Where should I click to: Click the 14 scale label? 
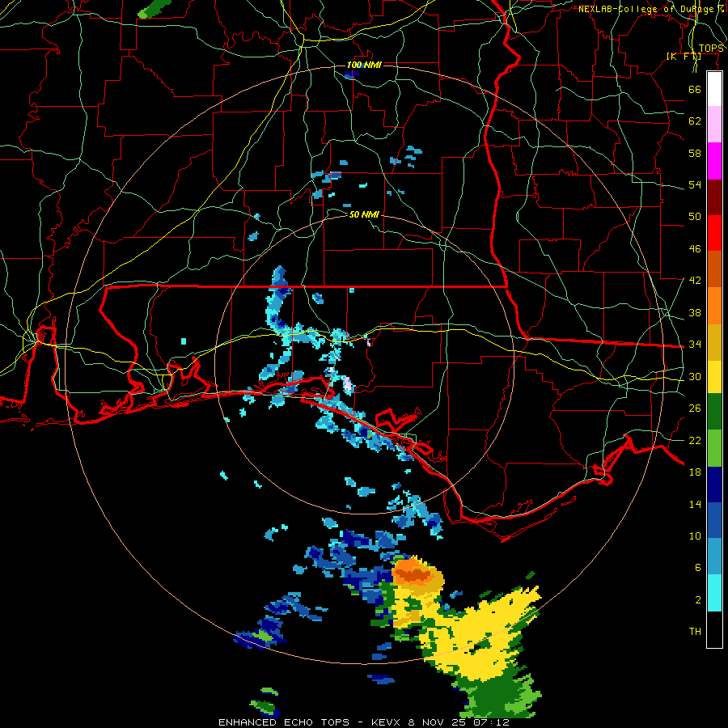click(x=695, y=504)
